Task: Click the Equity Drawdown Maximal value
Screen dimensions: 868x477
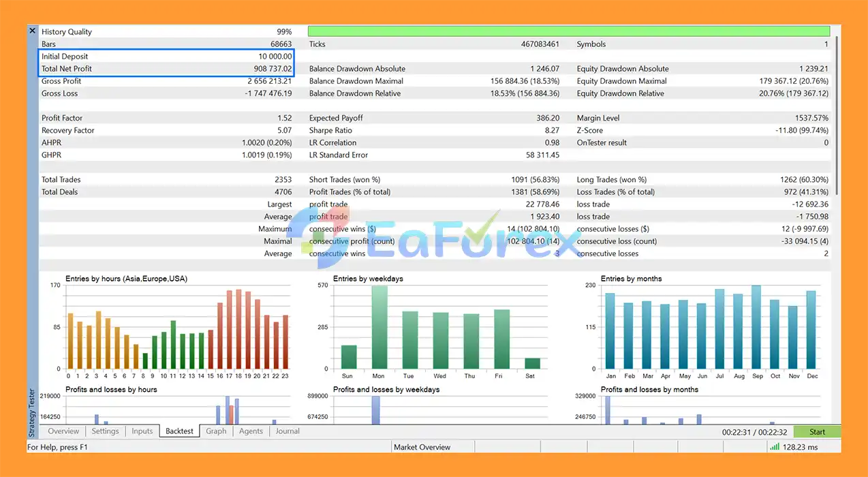Action: (794, 81)
